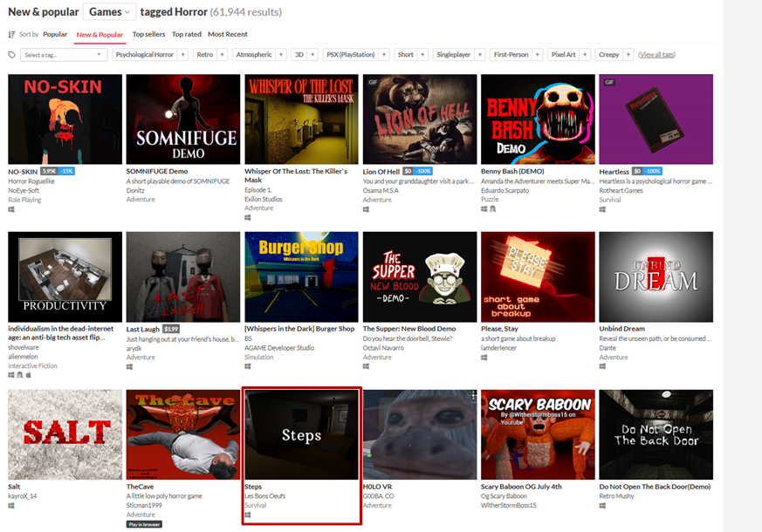Viewport: 762px width, 532px height.
Task: Open the SOMNIFUGE Demo thumbnail
Action: point(183,119)
